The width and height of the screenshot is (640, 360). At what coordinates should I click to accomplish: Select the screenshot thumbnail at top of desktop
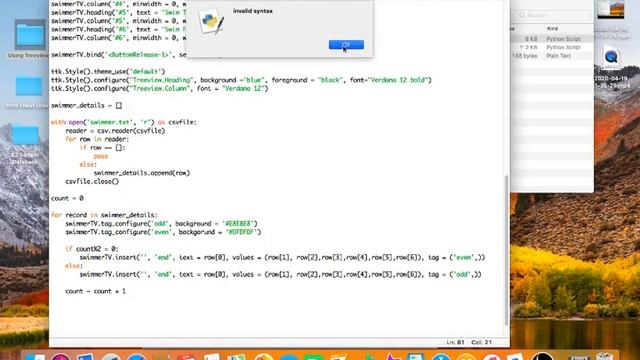(611, 10)
